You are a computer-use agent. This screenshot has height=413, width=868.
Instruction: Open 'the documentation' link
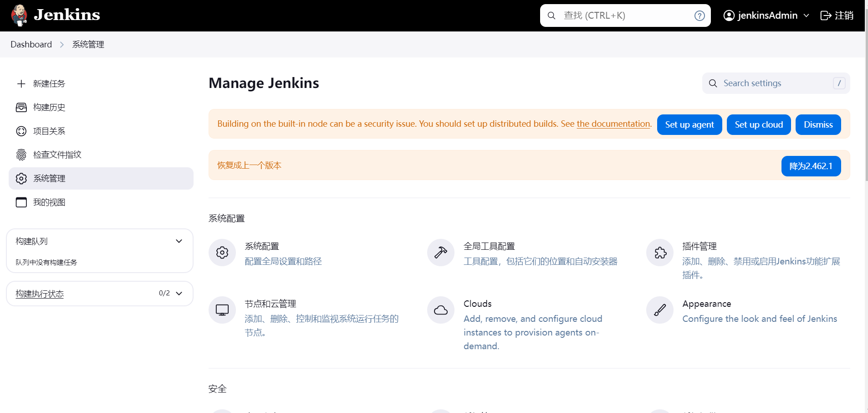(613, 124)
